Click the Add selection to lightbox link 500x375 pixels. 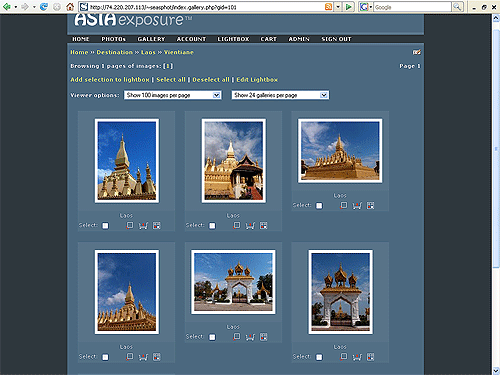click(x=110, y=80)
